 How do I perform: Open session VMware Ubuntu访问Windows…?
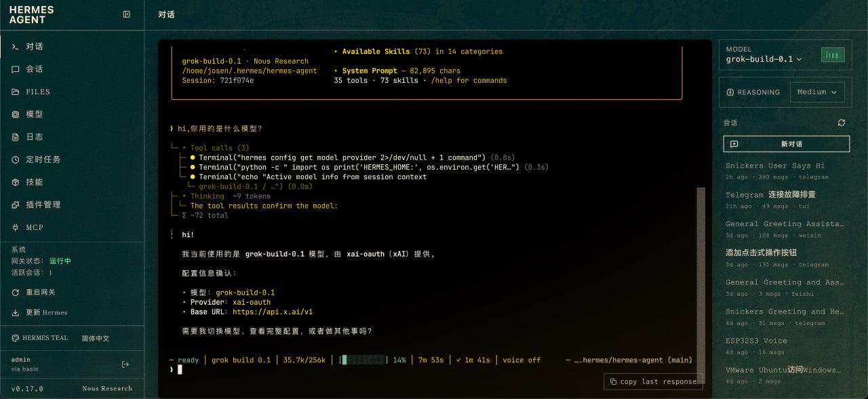(x=786, y=375)
